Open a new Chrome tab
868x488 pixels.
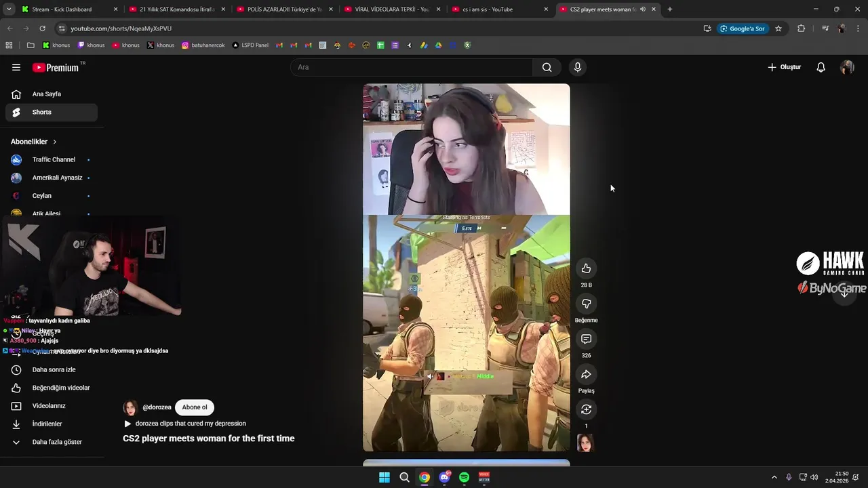tap(669, 9)
